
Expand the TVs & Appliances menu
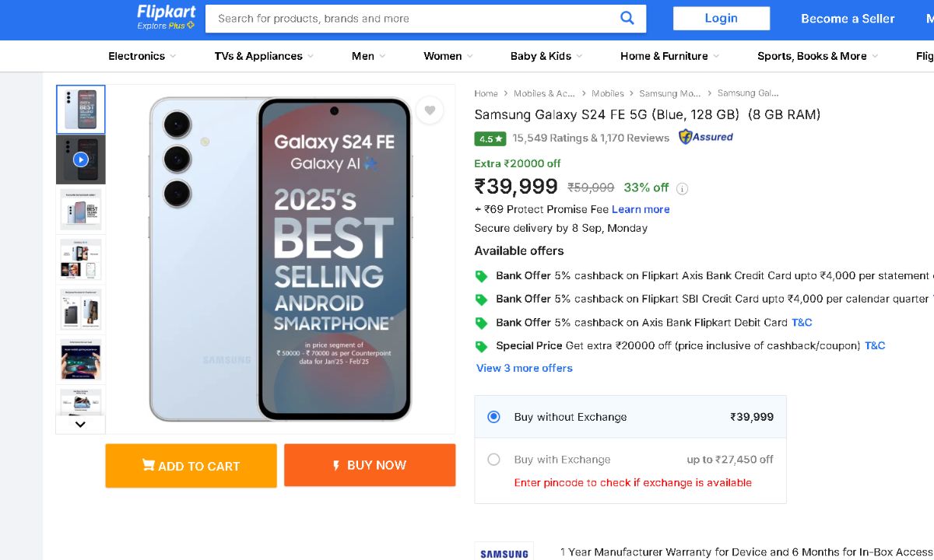[264, 56]
